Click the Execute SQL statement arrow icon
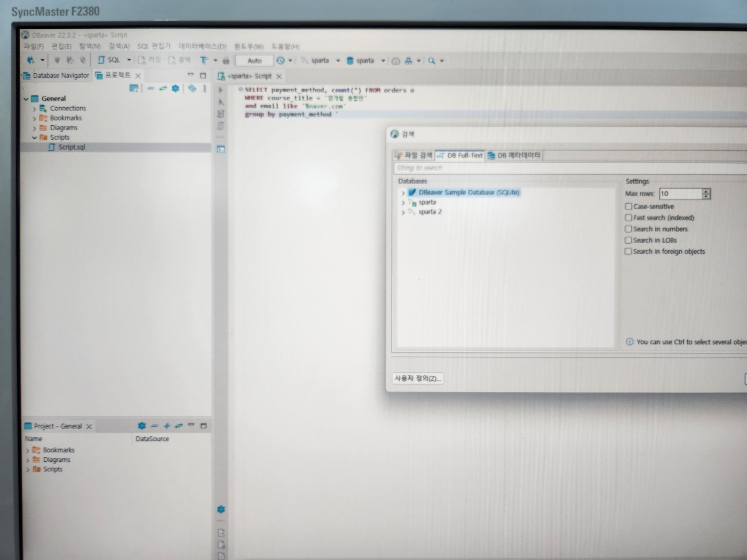The image size is (747, 560). coord(220,90)
